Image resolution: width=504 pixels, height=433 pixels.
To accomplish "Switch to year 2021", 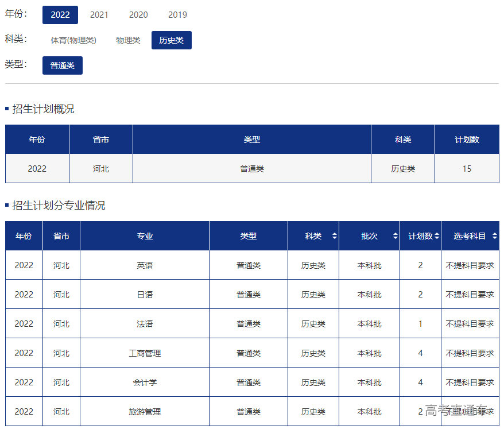I will click(x=99, y=15).
